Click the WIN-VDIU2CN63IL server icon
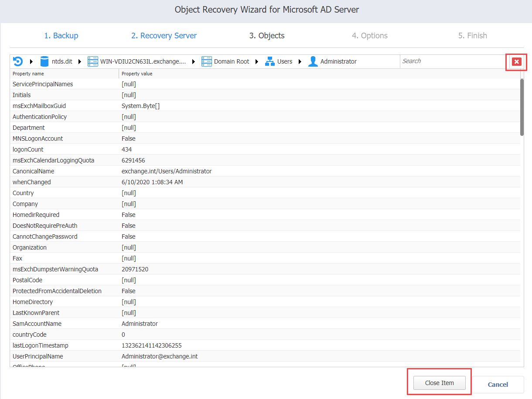Viewport: 532px width, 399px height. (x=92, y=61)
